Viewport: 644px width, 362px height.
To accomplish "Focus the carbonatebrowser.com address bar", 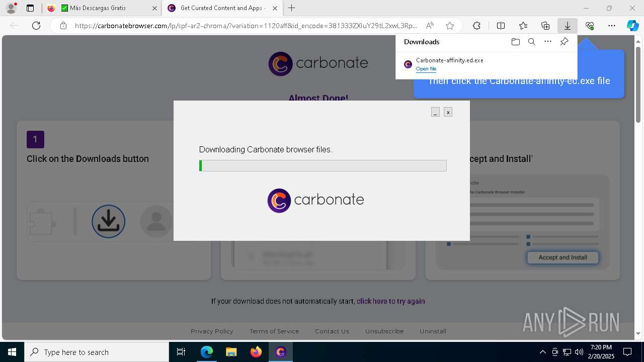I will click(246, 26).
